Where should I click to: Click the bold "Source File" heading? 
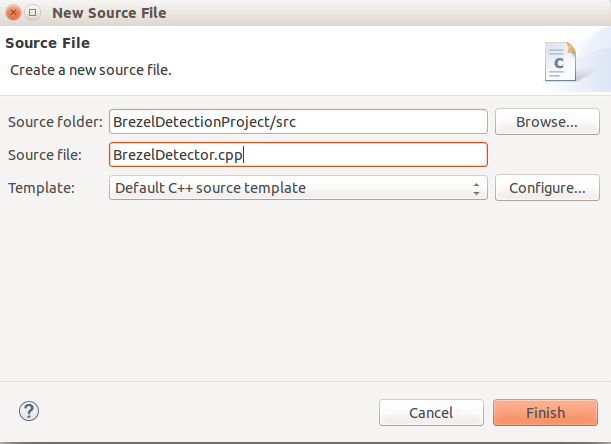tap(48, 43)
